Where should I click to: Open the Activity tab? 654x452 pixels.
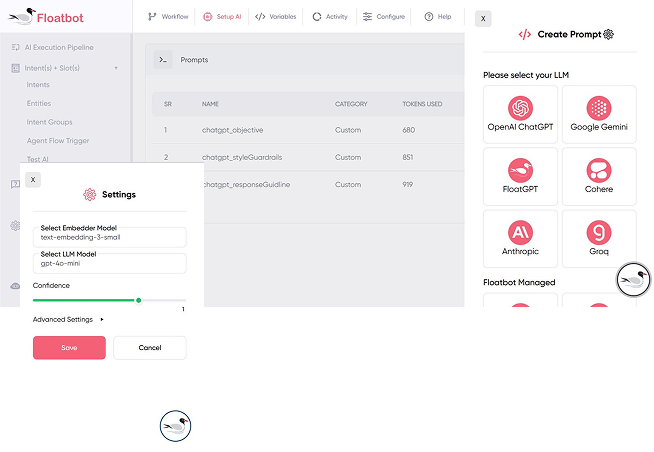click(330, 17)
